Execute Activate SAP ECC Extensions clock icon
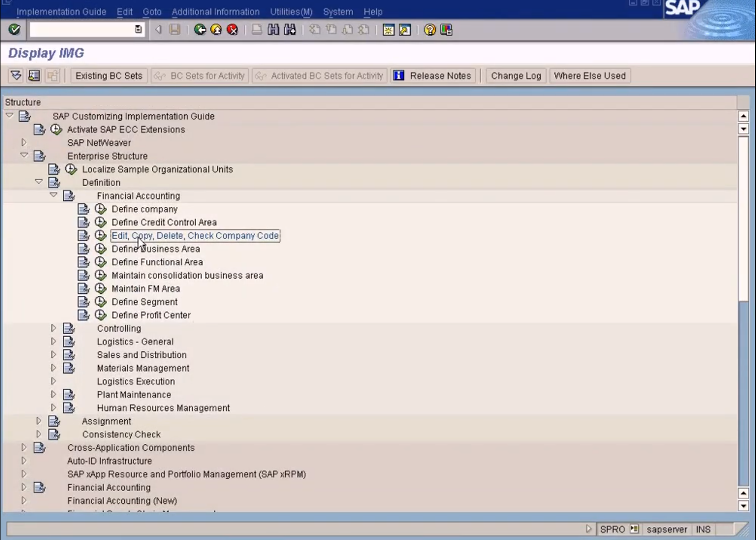The width and height of the screenshot is (756, 540). [x=56, y=129]
